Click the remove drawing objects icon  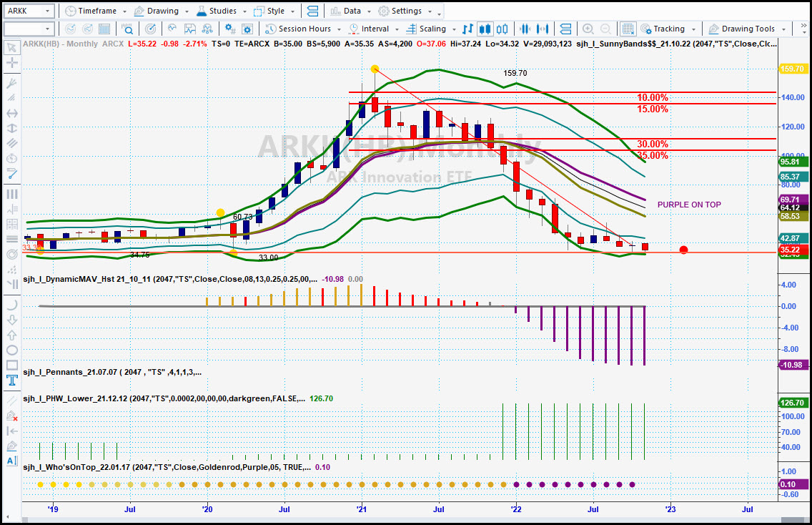click(x=12, y=416)
